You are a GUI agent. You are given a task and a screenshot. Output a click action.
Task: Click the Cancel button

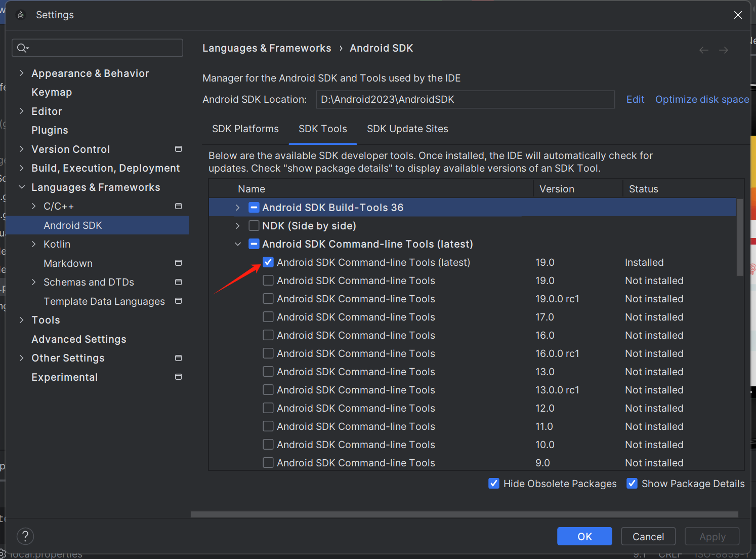pyautogui.click(x=648, y=536)
